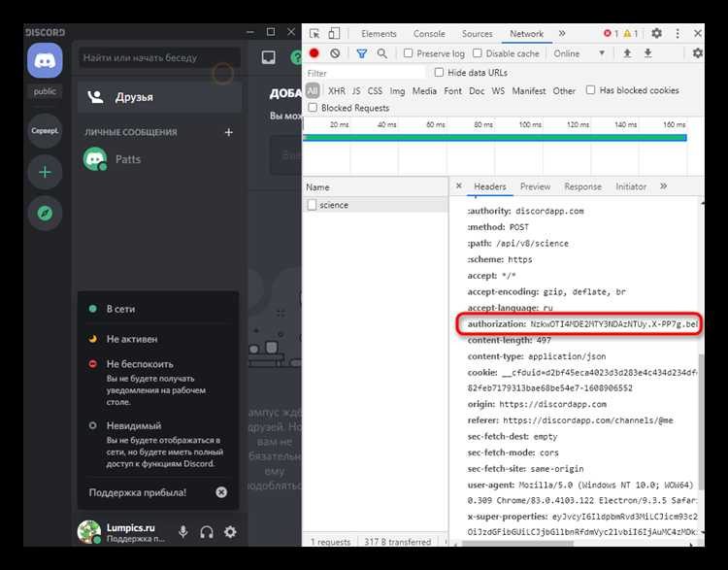This screenshot has height=570, width=728.
Task: Enable Preserve log checkbox
Action: pos(408,53)
